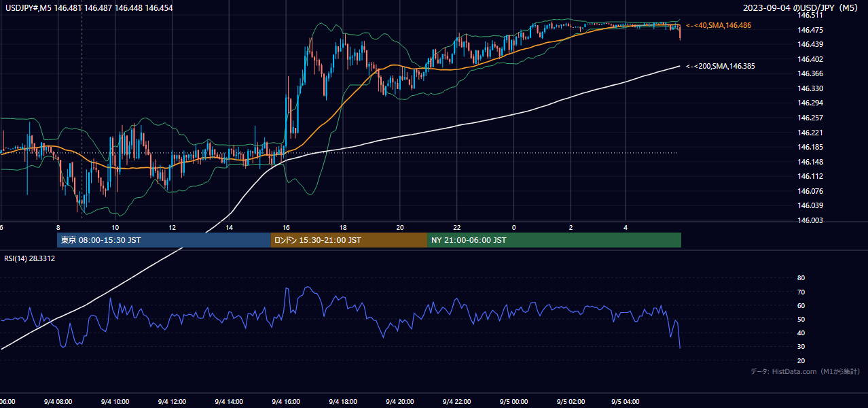Select the Tokyo session bar 08:00-15:30 JST

(x=164, y=240)
